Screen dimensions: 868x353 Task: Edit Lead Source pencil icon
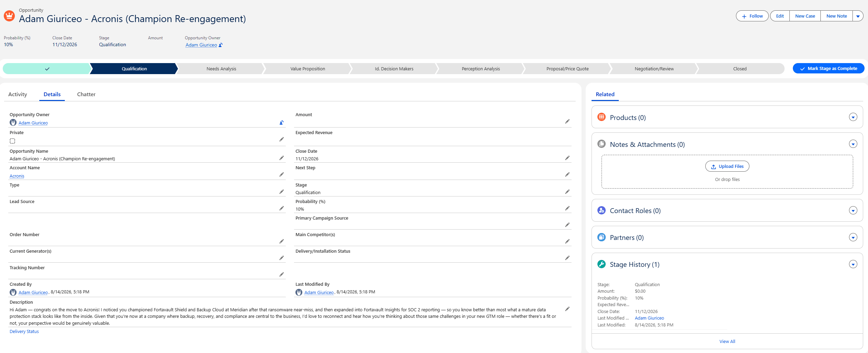(x=282, y=208)
